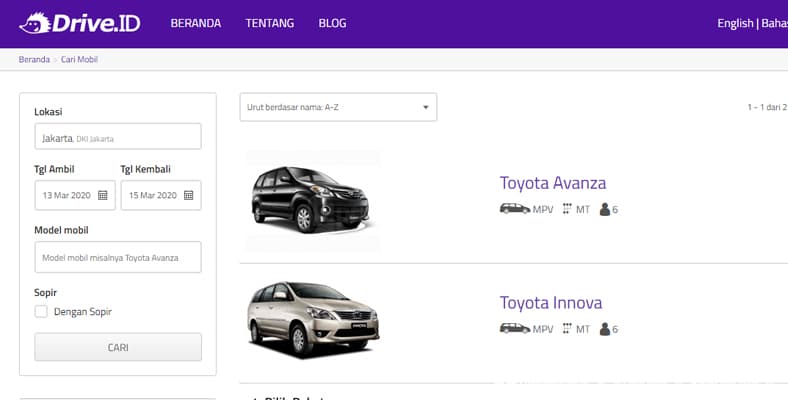Click the black Toyota Avanza thumbnail
The width and height of the screenshot is (788, 400).
click(x=313, y=200)
